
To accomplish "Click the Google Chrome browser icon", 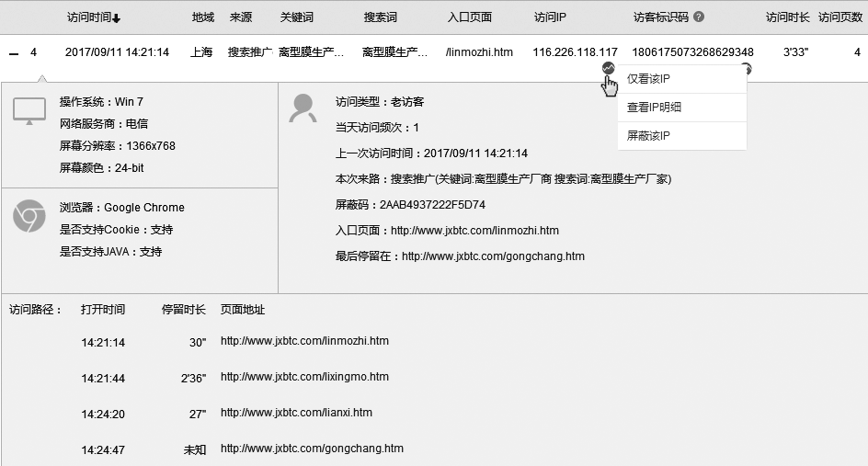I will click(29, 216).
